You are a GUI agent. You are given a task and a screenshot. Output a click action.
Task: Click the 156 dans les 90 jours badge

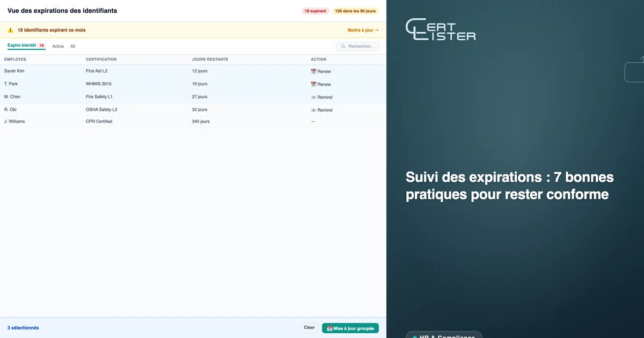(x=355, y=11)
